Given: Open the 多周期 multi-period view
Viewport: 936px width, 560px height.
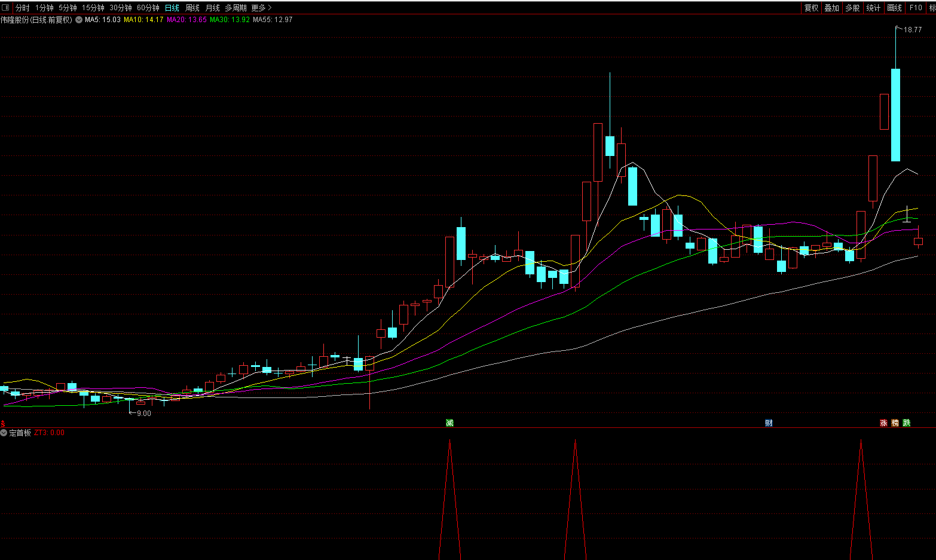Looking at the screenshot, I should pyautogui.click(x=235, y=8).
